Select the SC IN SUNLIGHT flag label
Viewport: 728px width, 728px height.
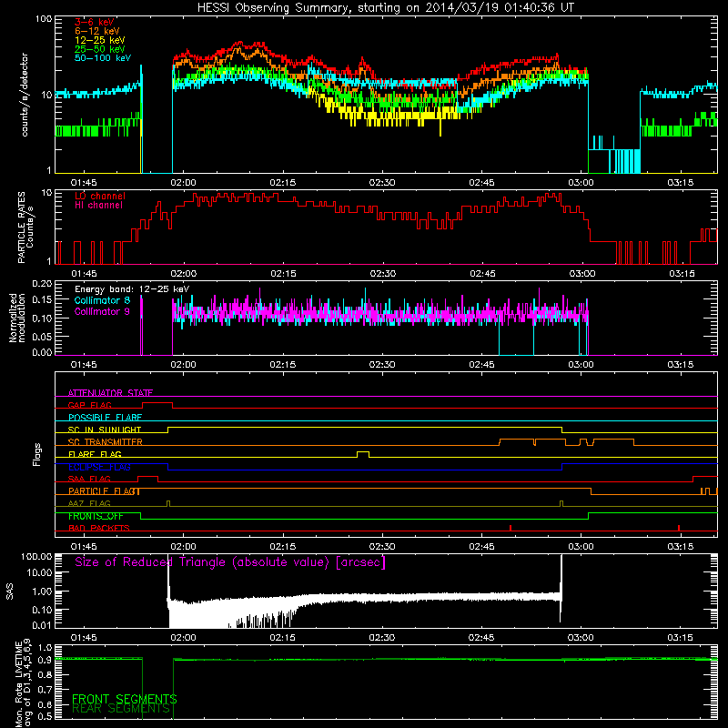click(105, 430)
